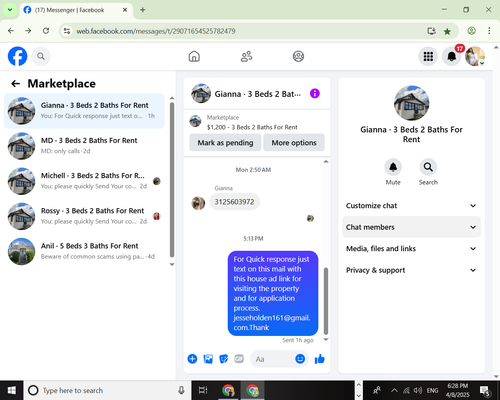The width and height of the screenshot is (500, 400).
Task: Open Task View on the taskbar
Action: tap(203, 390)
